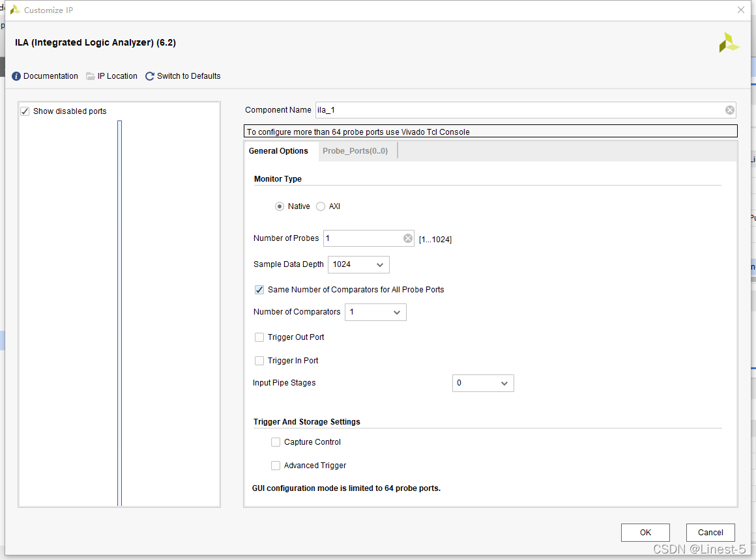Select the Native monitor type

pos(279,206)
